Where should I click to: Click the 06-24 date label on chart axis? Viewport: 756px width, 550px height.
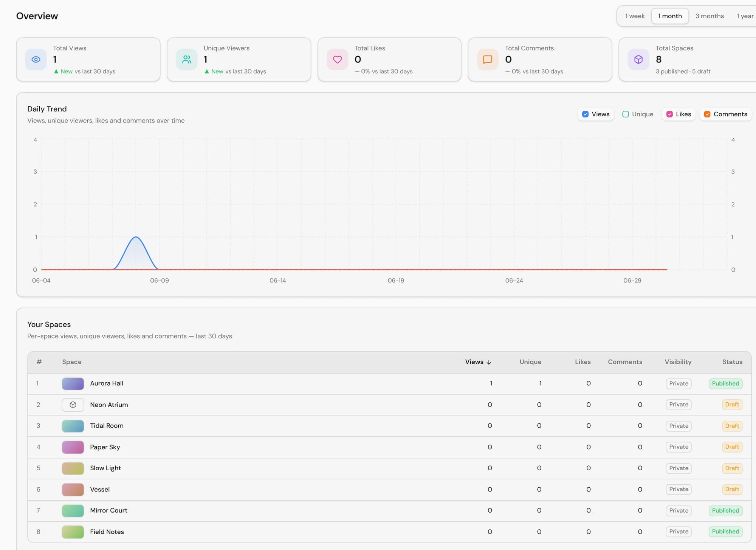point(514,281)
